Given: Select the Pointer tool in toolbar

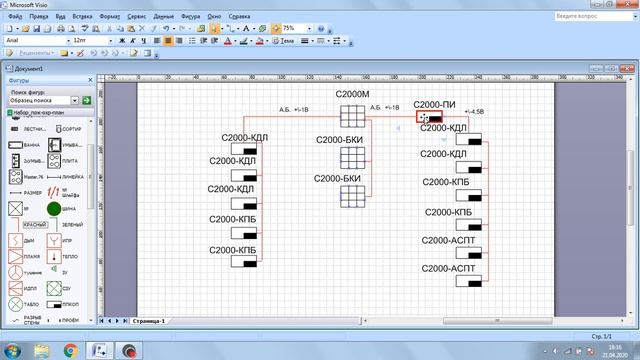Looking at the screenshot, I should click(x=214, y=29).
